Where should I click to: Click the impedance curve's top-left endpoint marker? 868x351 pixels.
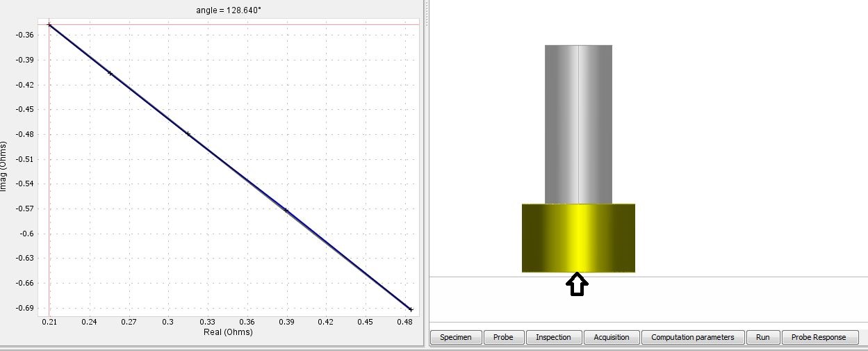[49, 25]
